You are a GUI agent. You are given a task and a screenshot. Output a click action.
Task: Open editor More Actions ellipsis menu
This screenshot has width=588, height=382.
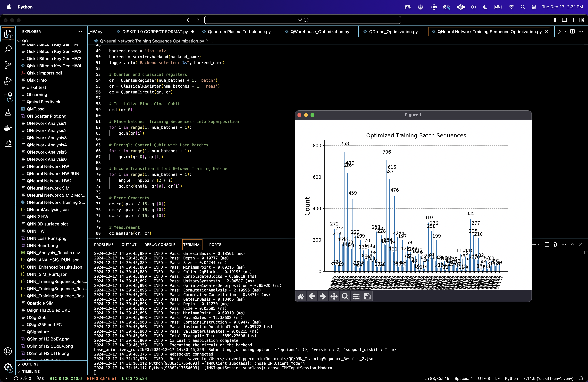pos(581,32)
